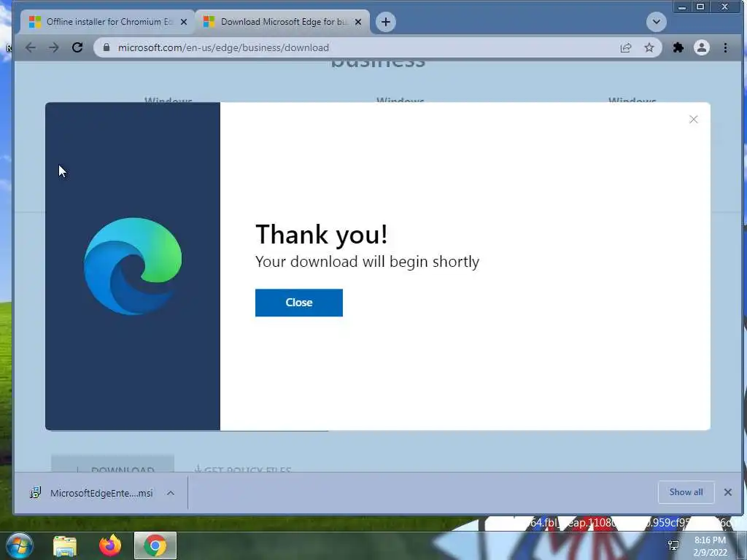Image resolution: width=747 pixels, height=560 pixels.
Task: Open the network icon in the system tray
Action: coord(673,545)
